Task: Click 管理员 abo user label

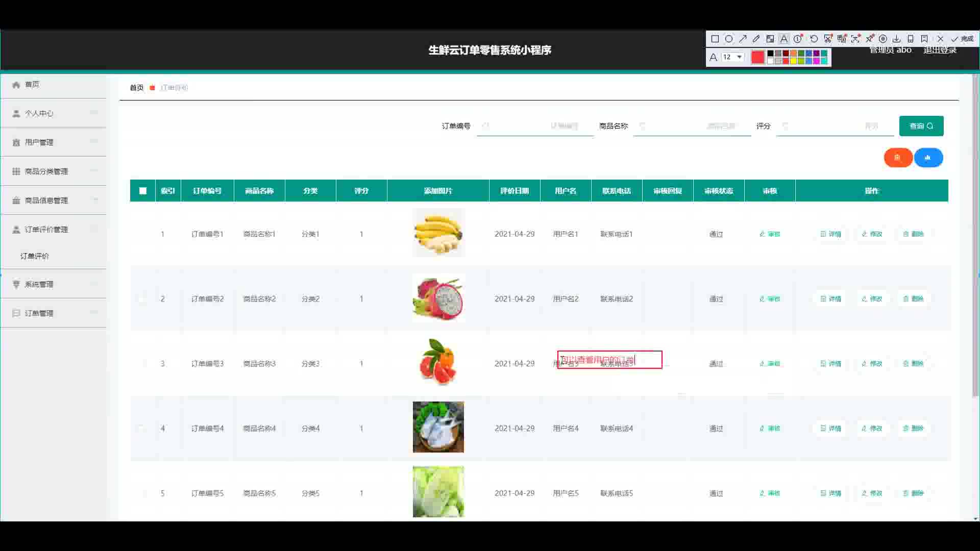Action: coord(890,50)
